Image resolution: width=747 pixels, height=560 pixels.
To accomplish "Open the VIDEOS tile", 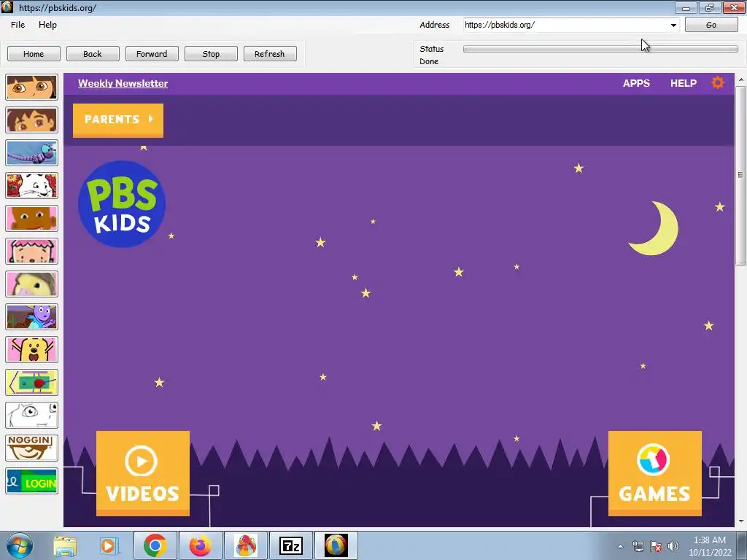I will pos(143,473).
